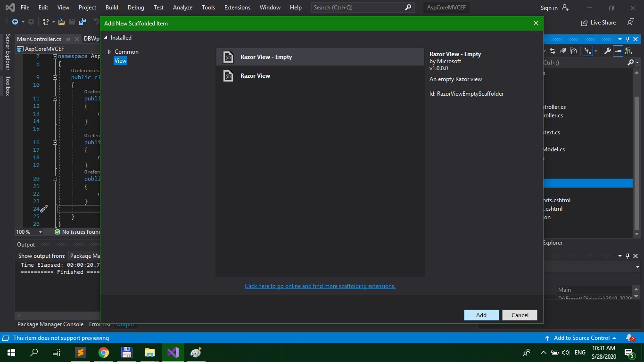Image resolution: width=644 pixels, height=362 pixels.
Task: Click the Navigate Backward toolbar icon
Action: (15, 22)
